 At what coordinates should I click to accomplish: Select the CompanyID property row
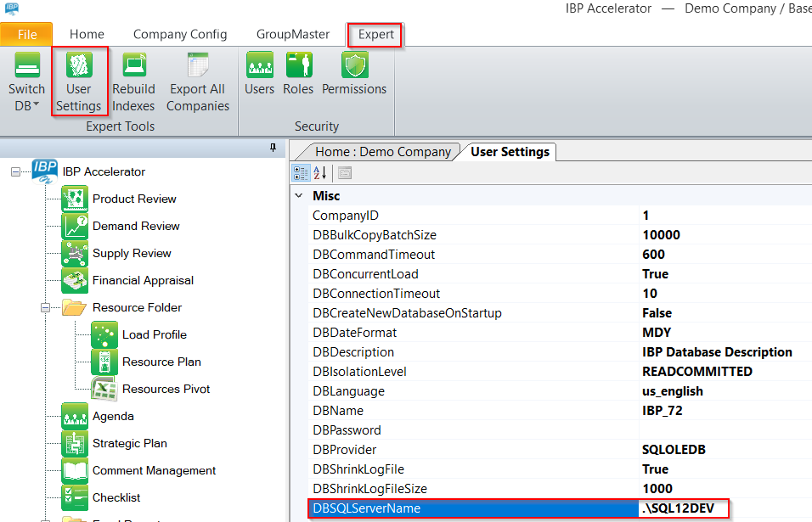561,216
